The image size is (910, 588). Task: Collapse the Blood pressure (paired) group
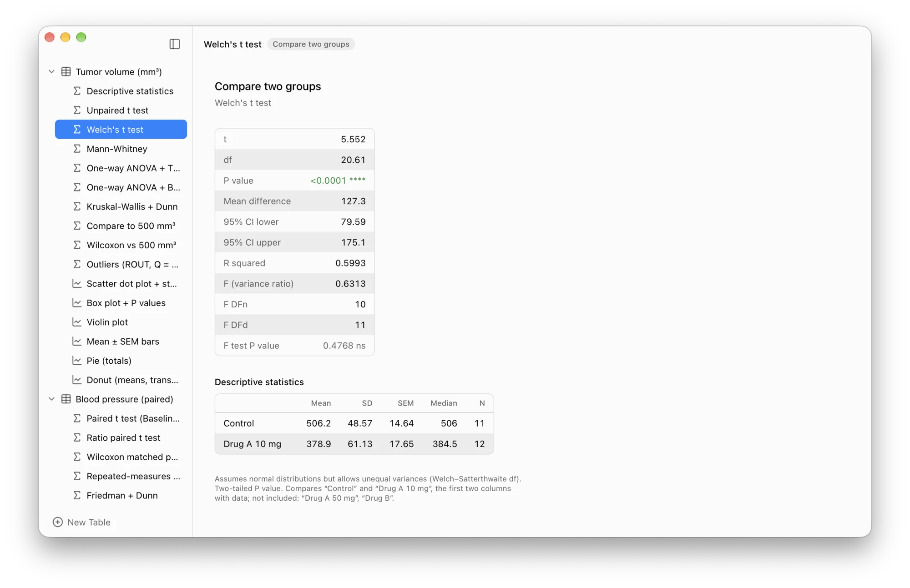click(51, 399)
